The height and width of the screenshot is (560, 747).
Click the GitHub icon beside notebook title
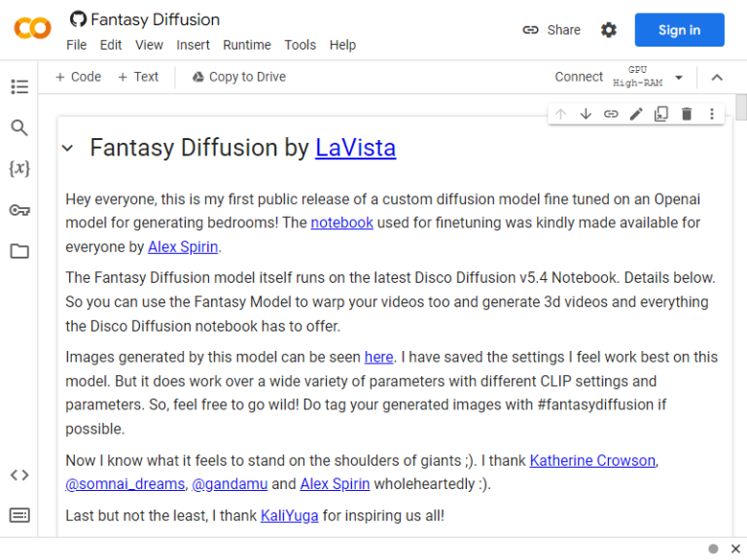click(x=78, y=19)
